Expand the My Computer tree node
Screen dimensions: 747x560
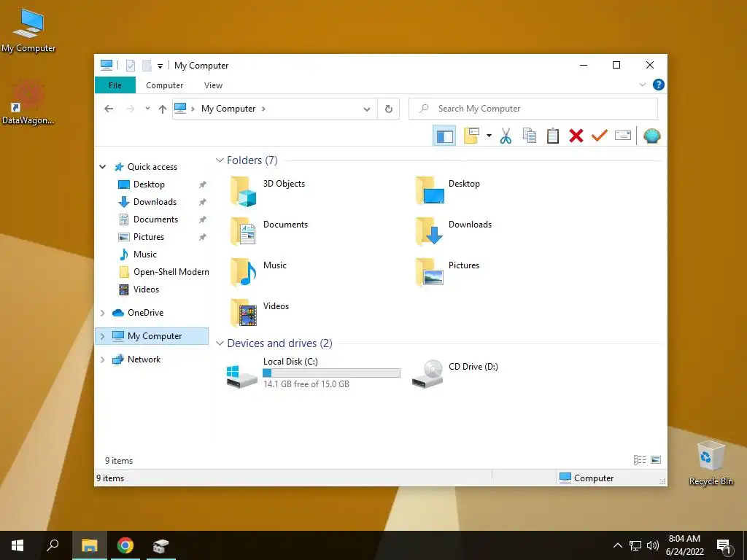pos(102,336)
